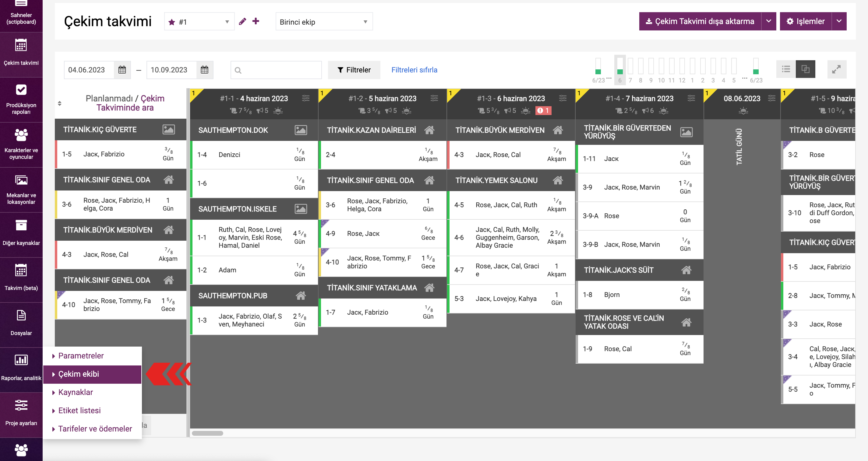Select scene 1-9 Rose, Cal card
Viewport: 868px width, 461px height.
point(640,349)
